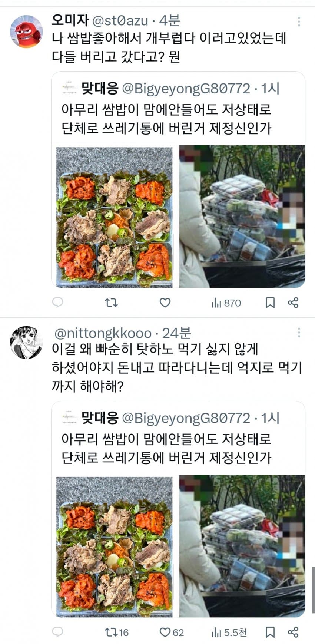Share 오미자's tweet
Image resolution: width=315 pixels, height=644 pixels.
(x=293, y=303)
